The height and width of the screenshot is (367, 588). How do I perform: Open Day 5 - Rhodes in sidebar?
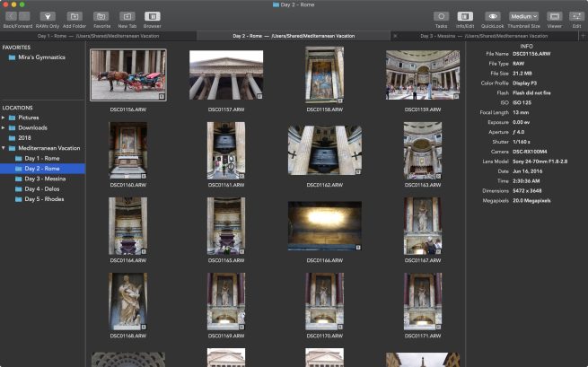[44, 199]
